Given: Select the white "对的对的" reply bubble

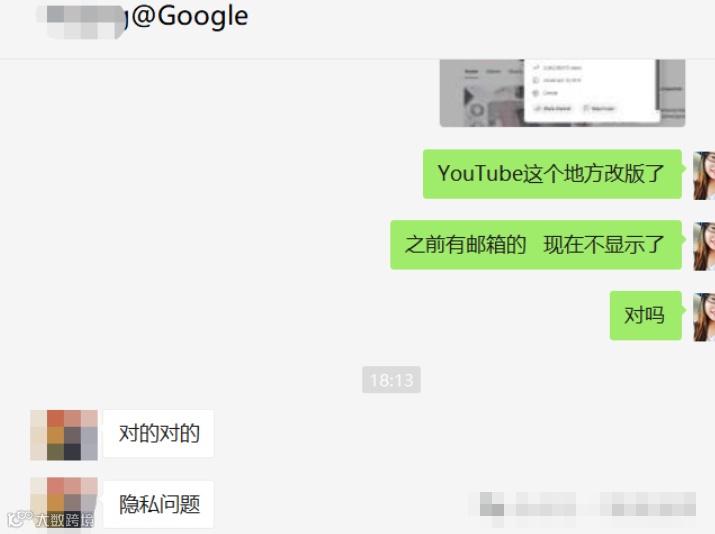Looking at the screenshot, I should coord(158,433).
